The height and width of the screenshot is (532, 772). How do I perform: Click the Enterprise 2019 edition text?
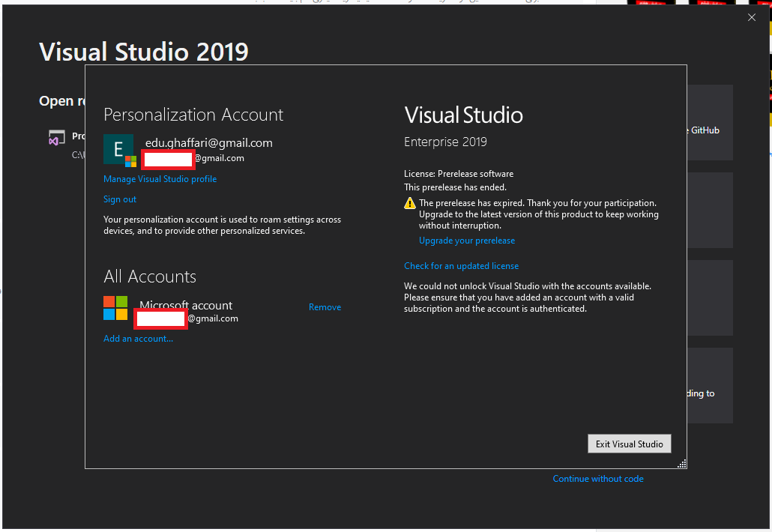pyautogui.click(x=445, y=142)
